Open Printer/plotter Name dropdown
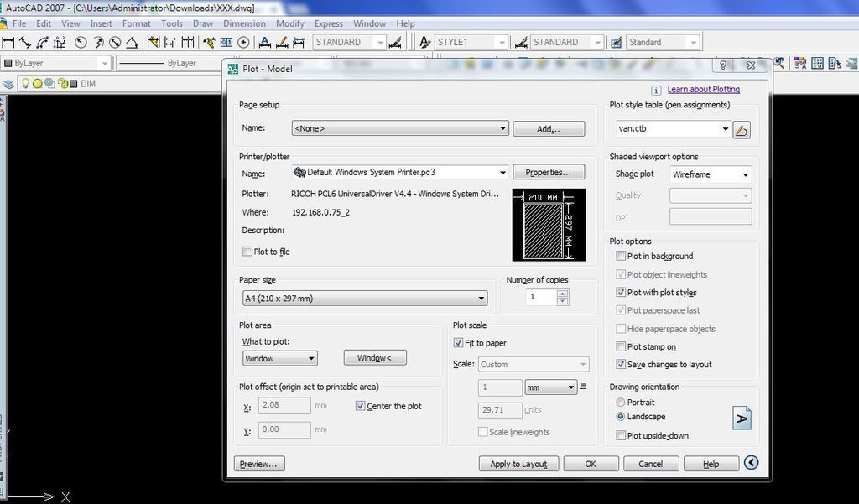Image resolution: width=859 pixels, height=504 pixels. click(x=400, y=172)
